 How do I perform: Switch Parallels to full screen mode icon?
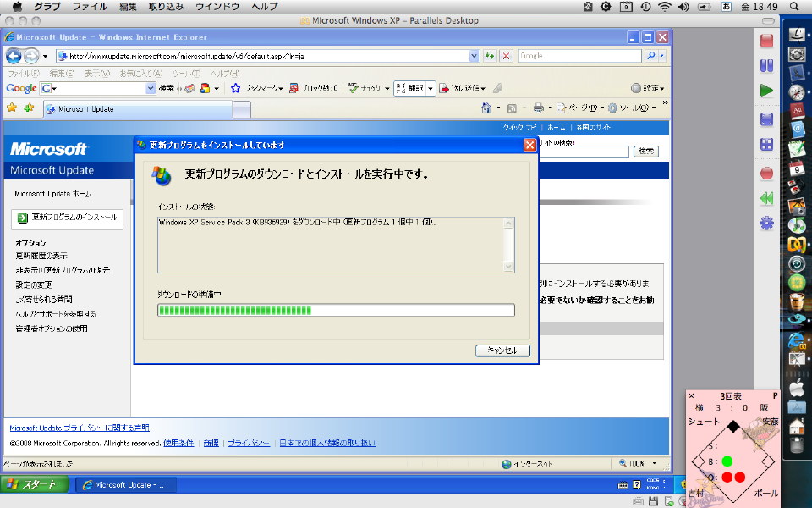tap(766, 119)
